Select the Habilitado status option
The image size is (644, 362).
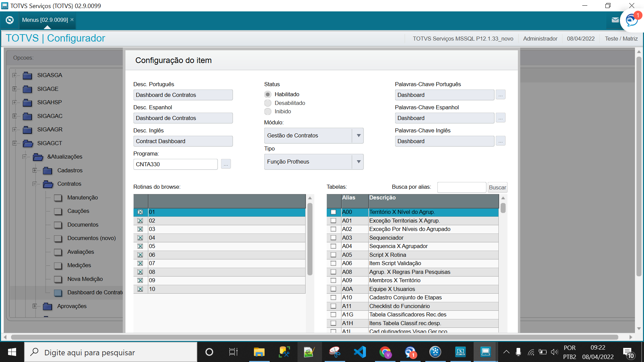point(268,95)
